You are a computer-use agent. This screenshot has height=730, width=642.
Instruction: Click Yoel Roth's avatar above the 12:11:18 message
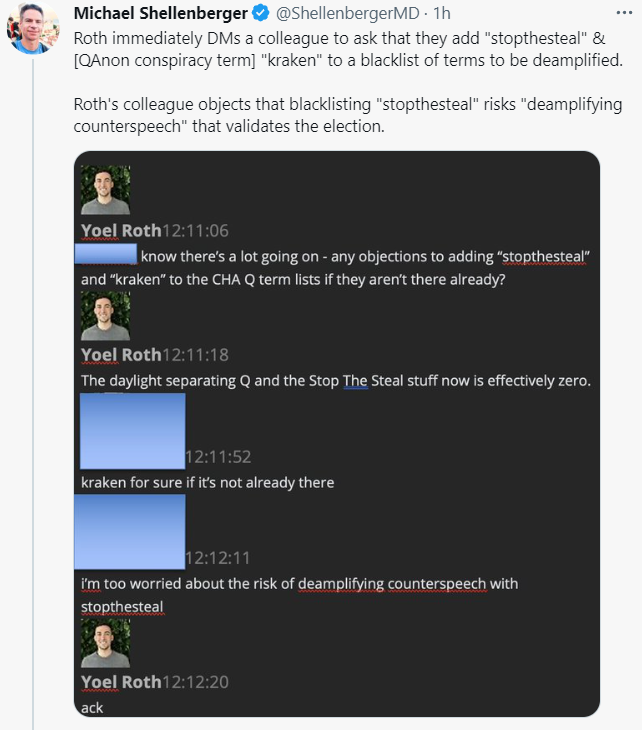tap(105, 315)
